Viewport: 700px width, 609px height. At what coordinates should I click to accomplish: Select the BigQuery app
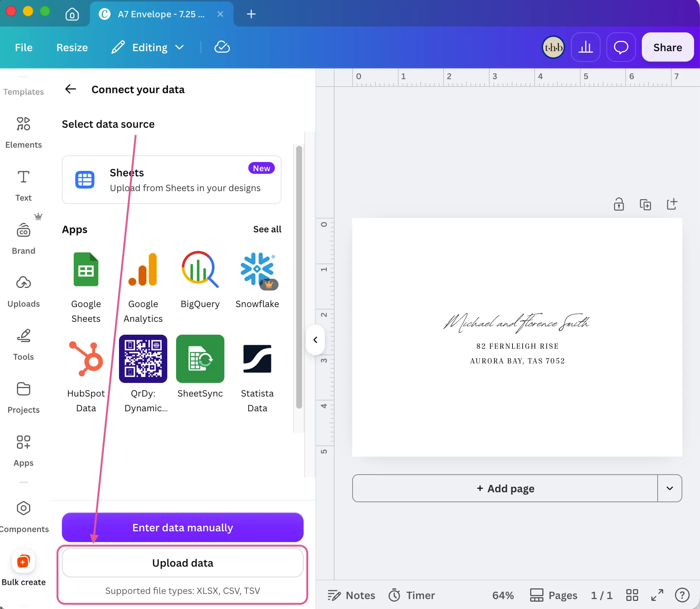tap(200, 280)
